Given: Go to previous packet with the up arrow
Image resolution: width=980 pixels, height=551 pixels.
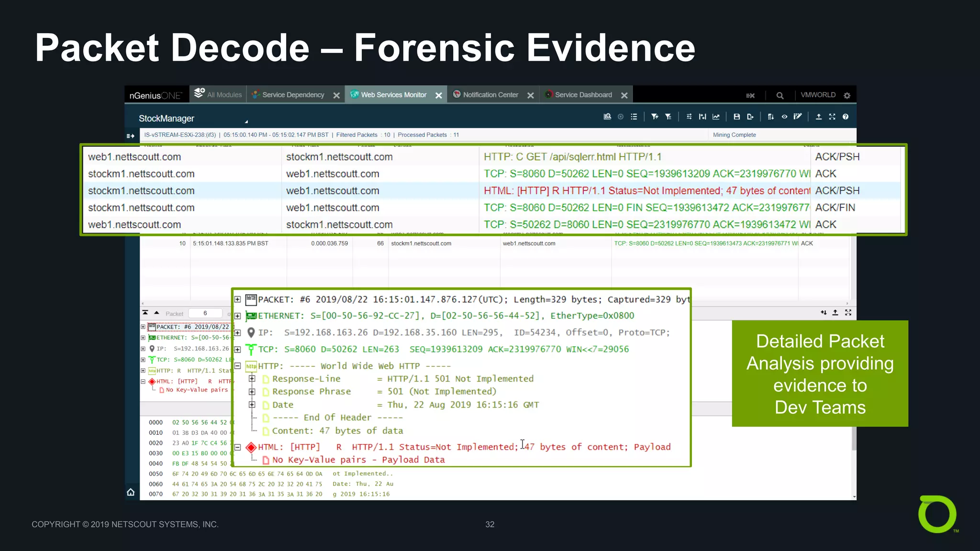Looking at the screenshot, I should pos(156,313).
